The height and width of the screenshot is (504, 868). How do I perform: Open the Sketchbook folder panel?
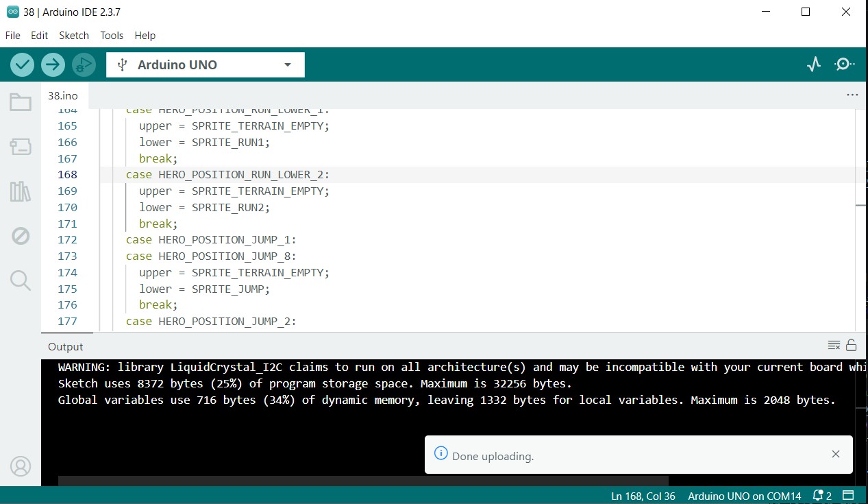tap(21, 103)
